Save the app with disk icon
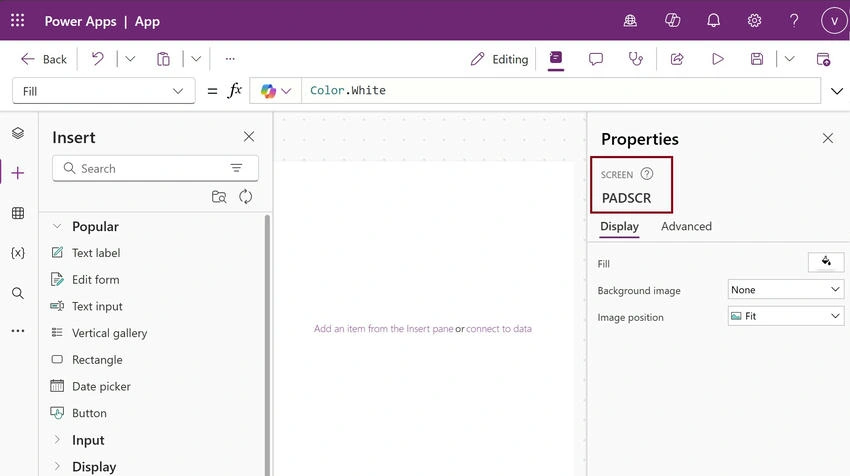This screenshot has width=850, height=476. (x=757, y=59)
